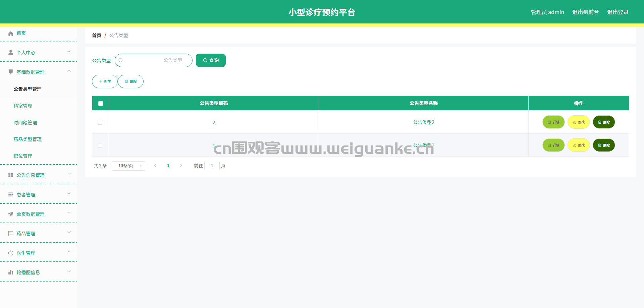Click 小型诊疗预约平台 title
Viewport: 644px width, 308px height.
(322, 12)
